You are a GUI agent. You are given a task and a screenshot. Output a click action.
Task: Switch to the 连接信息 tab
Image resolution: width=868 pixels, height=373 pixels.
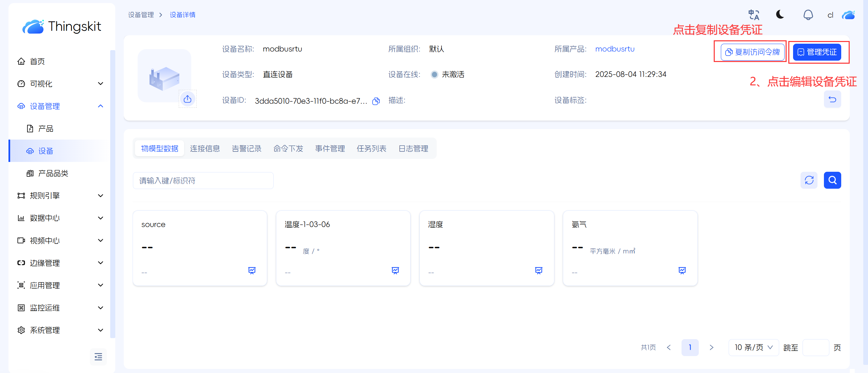(x=205, y=148)
